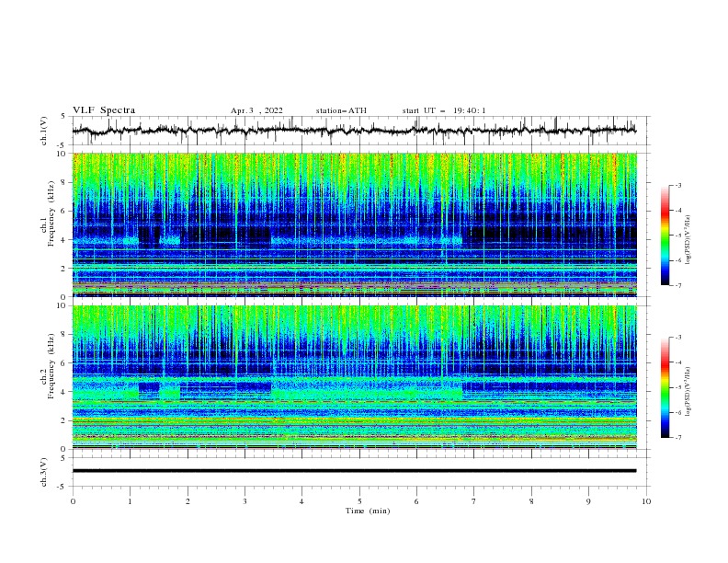Click the log(PSD) label beside ch.1 color bar
Viewport: 728px width, 563px height.
point(688,240)
